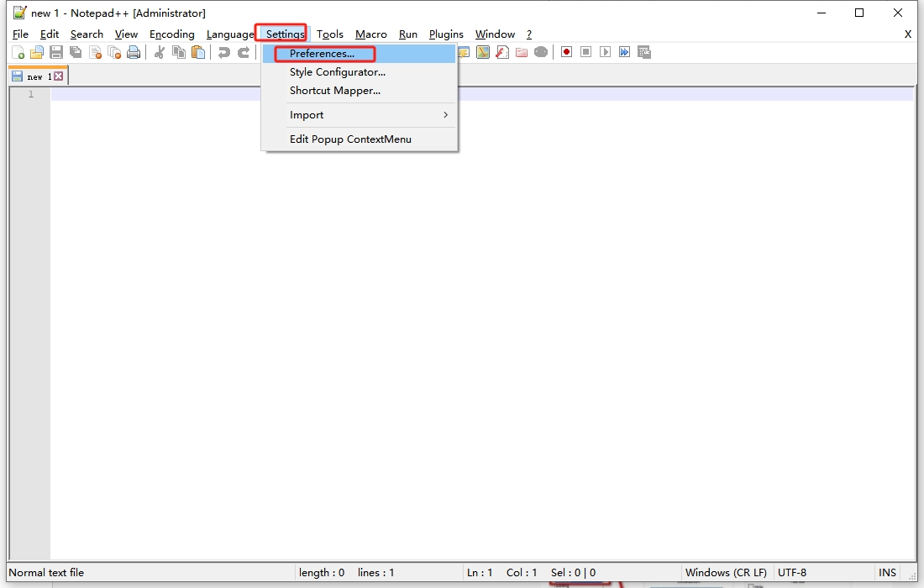Click the Open file folder icon

[x=36, y=52]
